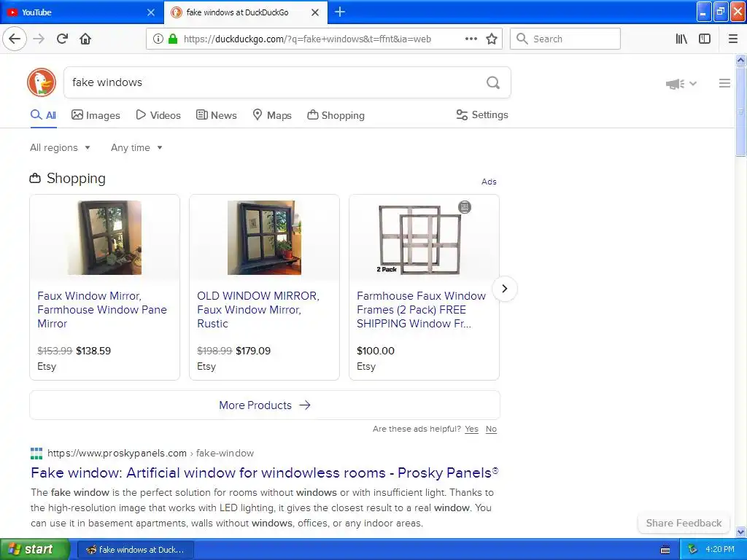747x560 pixels.
Task: Advance shopping carousel with right chevron
Action: pyautogui.click(x=505, y=289)
